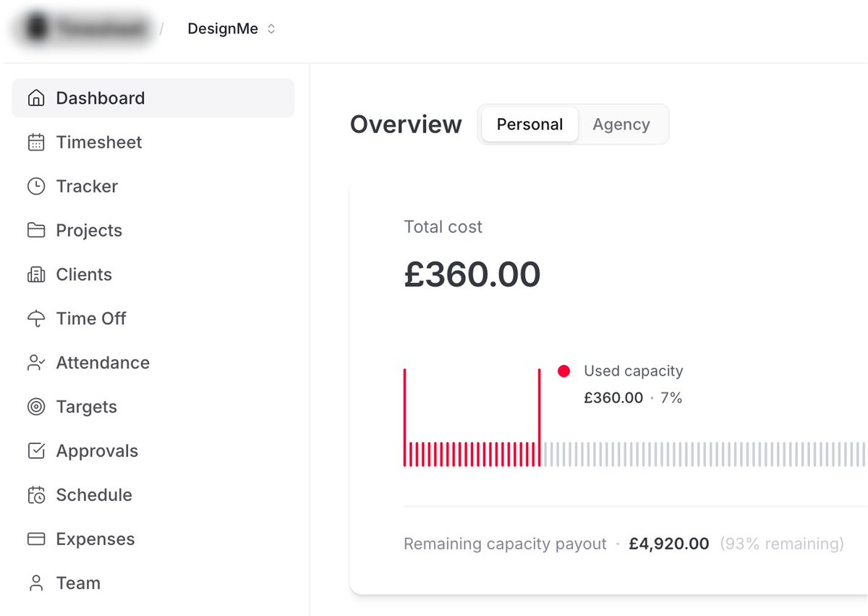Click the Tracker clock icon
This screenshot has height=616, width=868.
(36, 187)
